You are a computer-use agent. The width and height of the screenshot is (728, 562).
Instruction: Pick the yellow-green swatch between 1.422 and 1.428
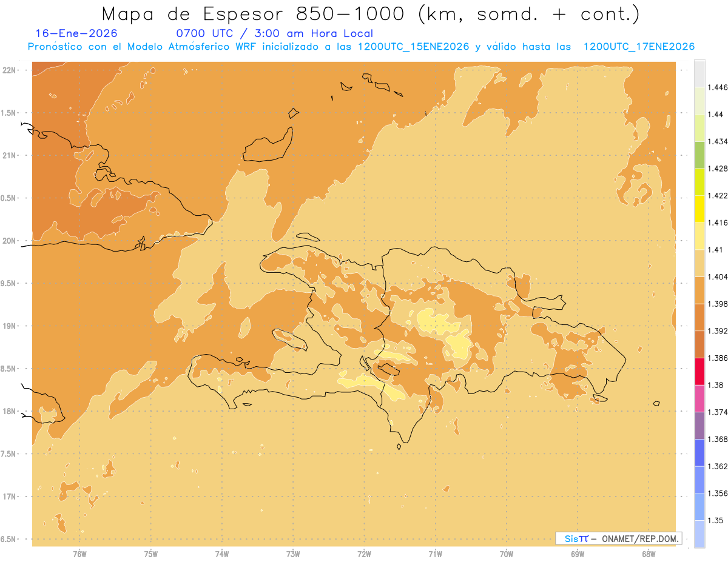coord(699,182)
